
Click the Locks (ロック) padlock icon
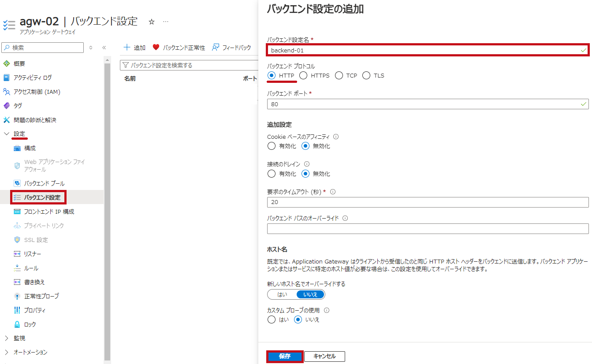17,324
